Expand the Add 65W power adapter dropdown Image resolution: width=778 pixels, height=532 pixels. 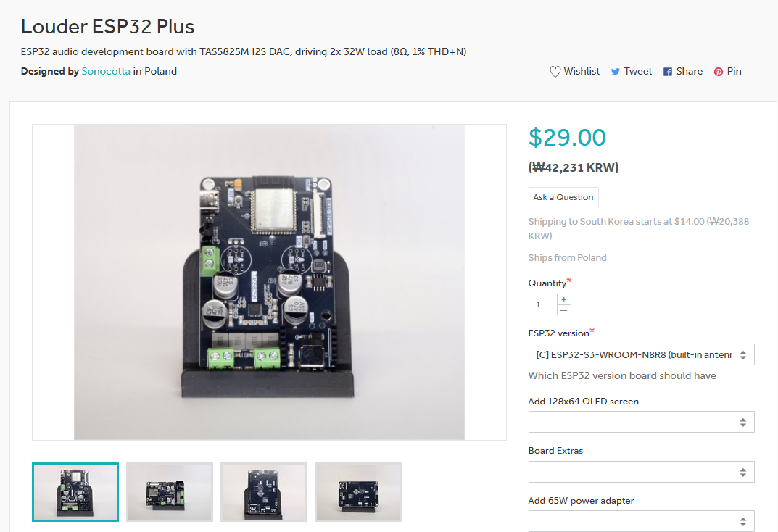[641, 521]
